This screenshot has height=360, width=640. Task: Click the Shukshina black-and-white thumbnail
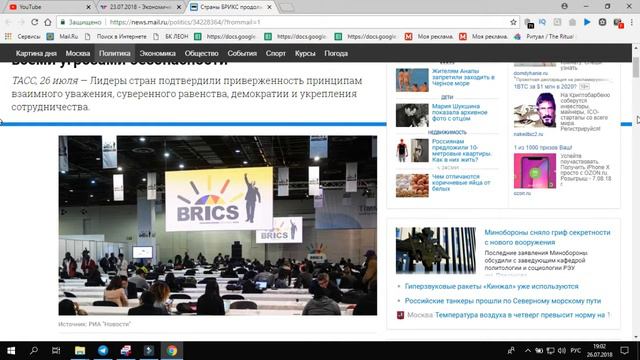tap(412, 115)
